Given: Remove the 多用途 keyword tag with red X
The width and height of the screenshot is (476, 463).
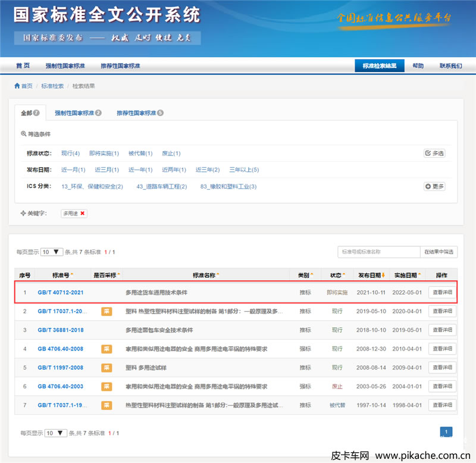Looking at the screenshot, I should [82, 214].
